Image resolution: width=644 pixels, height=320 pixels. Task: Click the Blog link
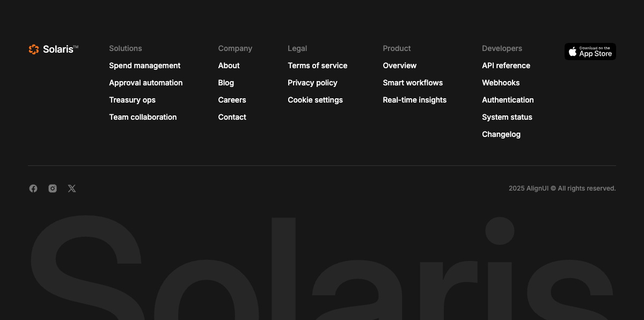point(226,83)
